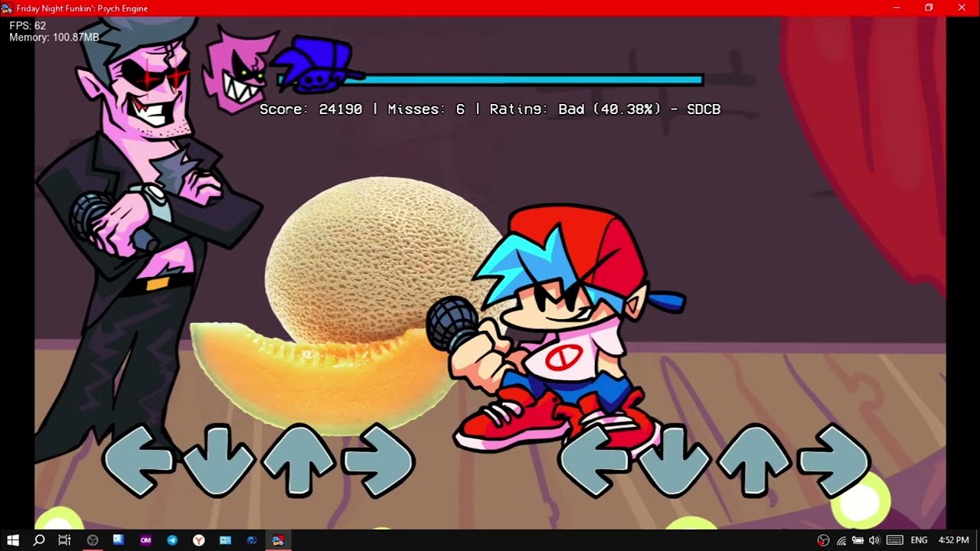Viewport: 980px width, 551px height.
Task: Open Yandex Browser from the taskbar
Action: 198,540
